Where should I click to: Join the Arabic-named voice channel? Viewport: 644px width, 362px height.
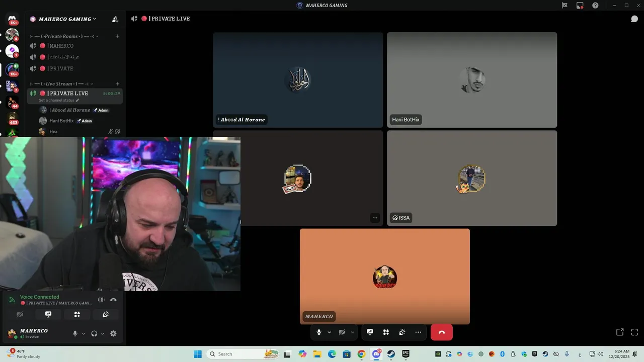point(74,57)
